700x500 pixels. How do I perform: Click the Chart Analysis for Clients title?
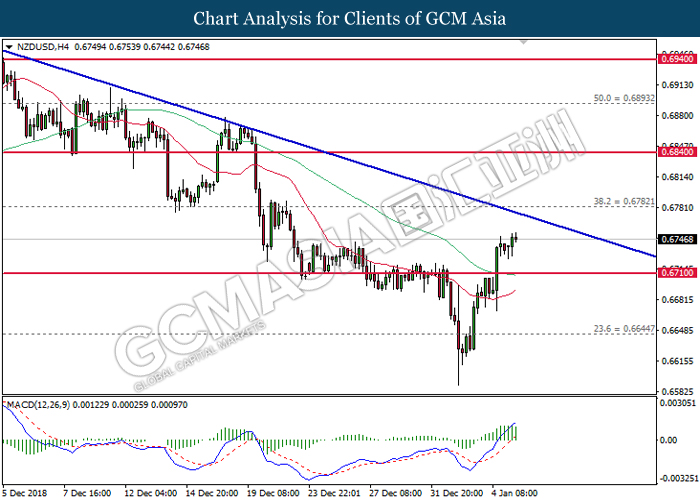click(x=350, y=18)
